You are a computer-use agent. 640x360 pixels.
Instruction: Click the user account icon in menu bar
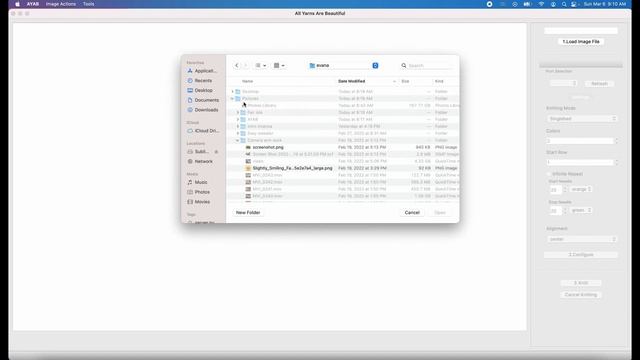coord(553,4)
